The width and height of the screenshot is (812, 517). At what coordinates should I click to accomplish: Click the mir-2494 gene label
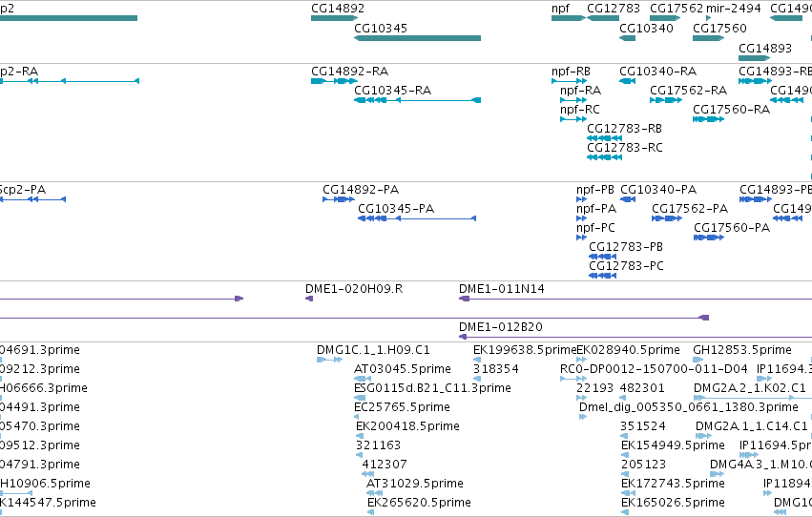coord(734,9)
